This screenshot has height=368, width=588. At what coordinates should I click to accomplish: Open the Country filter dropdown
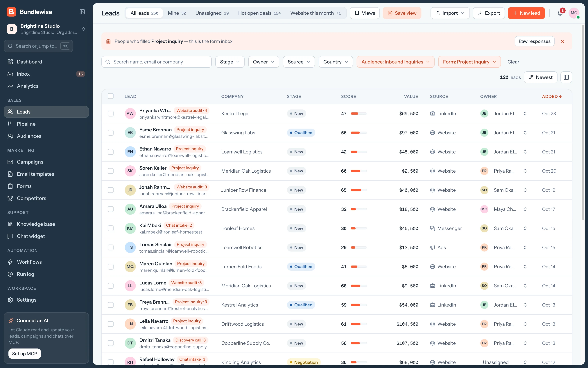click(336, 62)
